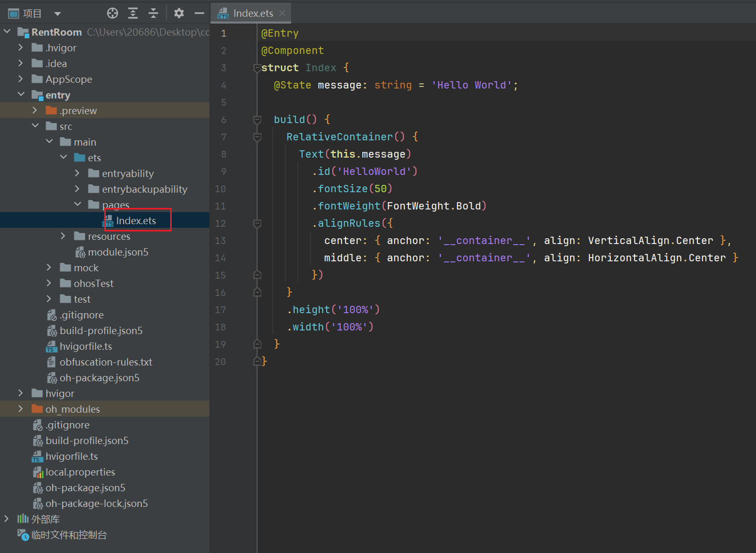
Task: Click the expand all icon in project toolbar
Action: (133, 13)
